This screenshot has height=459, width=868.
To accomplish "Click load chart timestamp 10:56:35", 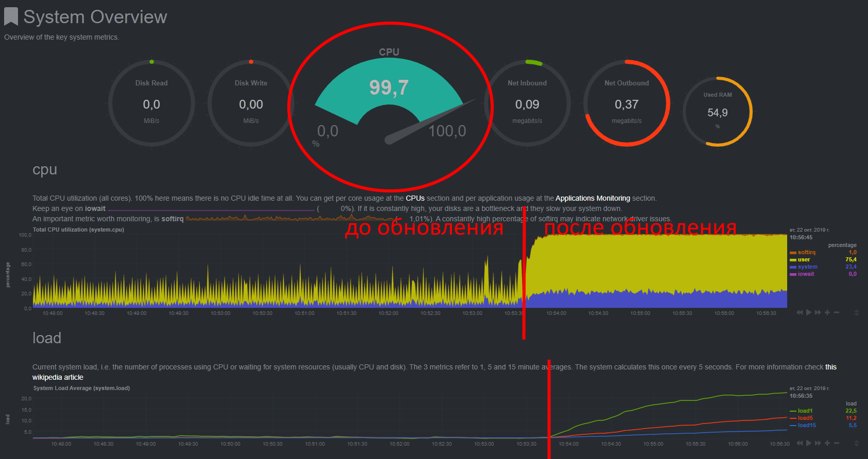I will click(801, 396).
